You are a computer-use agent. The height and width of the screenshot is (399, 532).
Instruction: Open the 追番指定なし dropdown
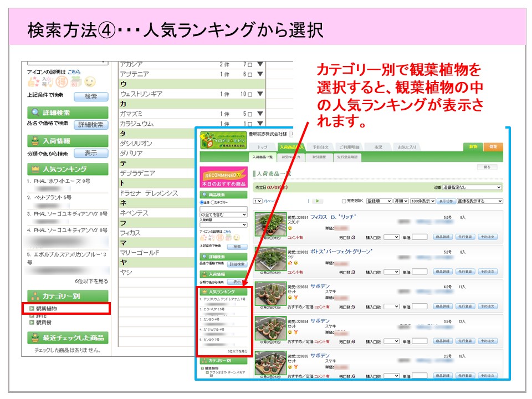[472, 187]
